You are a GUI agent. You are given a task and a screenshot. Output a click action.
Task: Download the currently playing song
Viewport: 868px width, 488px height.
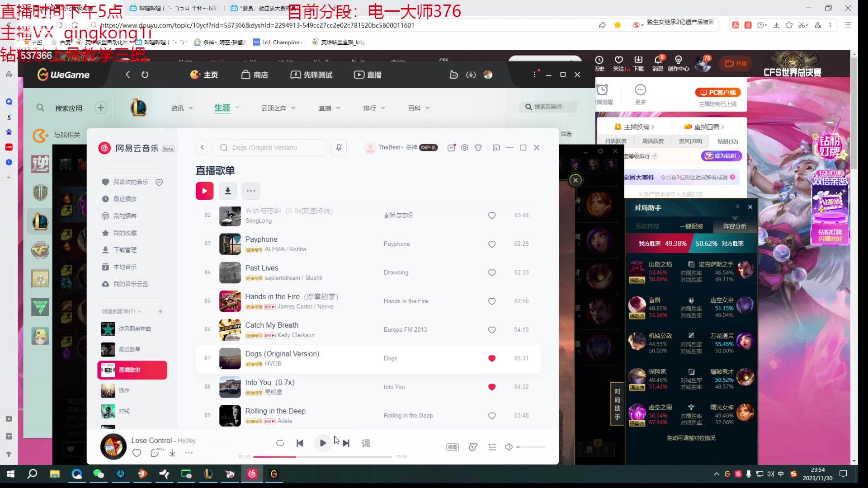click(172, 453)
